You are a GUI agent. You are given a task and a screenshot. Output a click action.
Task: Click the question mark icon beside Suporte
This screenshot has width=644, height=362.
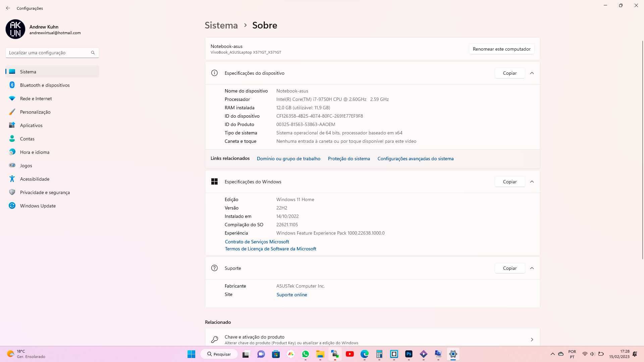tap(214, 268)
